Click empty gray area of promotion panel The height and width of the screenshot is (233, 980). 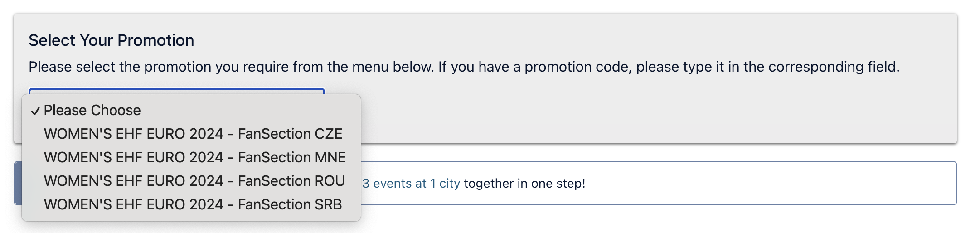(x=635, y=113)
